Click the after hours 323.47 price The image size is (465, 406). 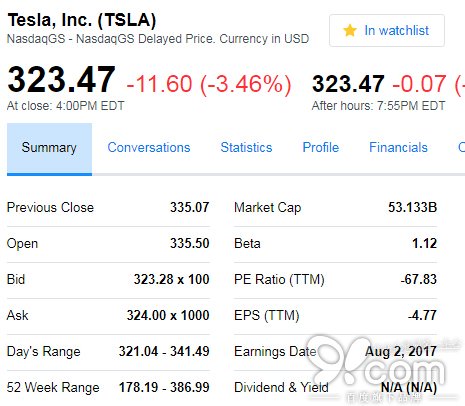(x=348, y=84)
